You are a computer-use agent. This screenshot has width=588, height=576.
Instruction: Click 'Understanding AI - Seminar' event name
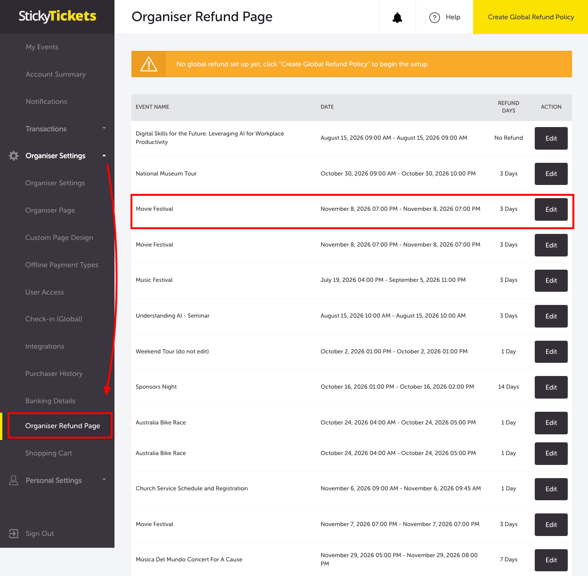point(172,315)
